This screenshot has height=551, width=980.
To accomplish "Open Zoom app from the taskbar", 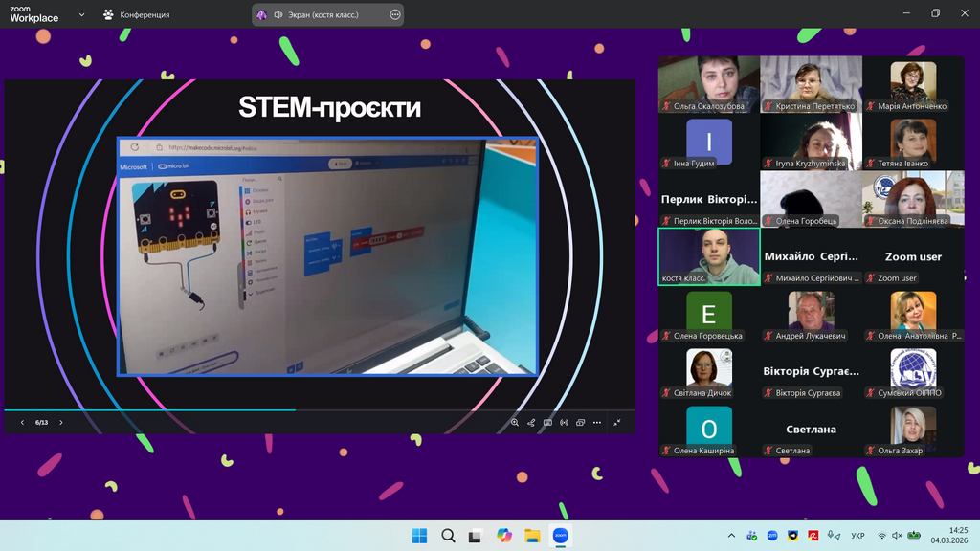I will [x=561, y=536].
